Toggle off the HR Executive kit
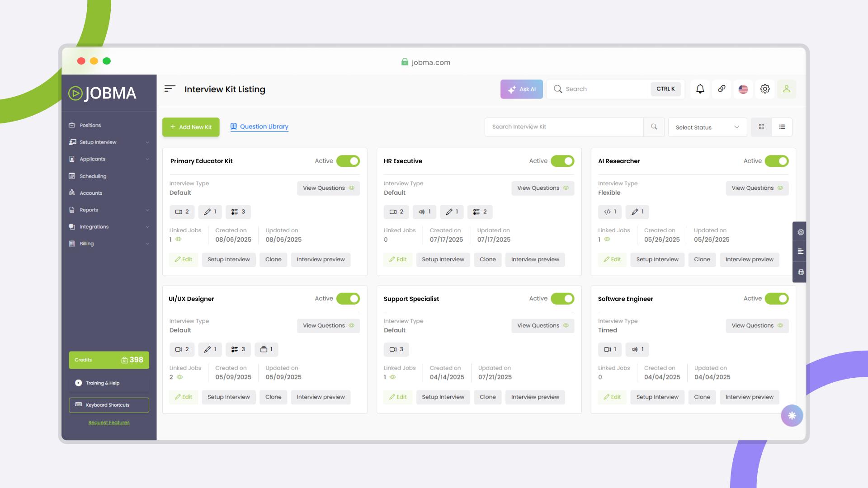This screenshot has height=488, width=868. point(562,161)
